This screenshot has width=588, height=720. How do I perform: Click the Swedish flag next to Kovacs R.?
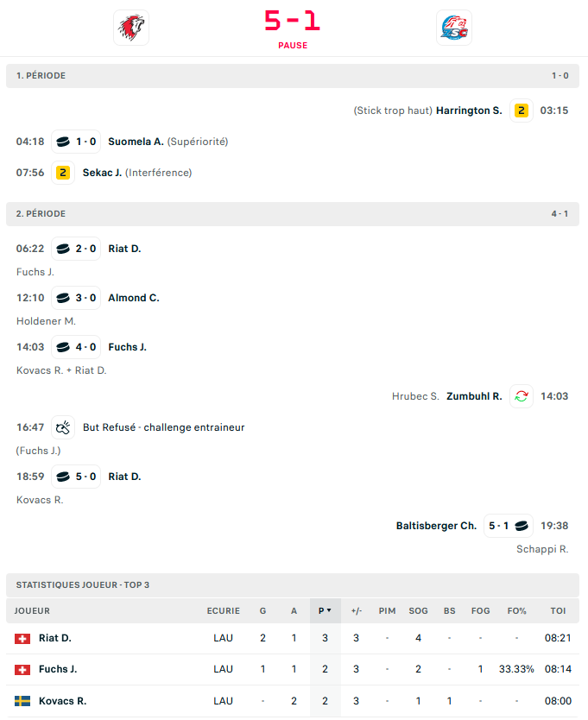[x=22, y=701]
